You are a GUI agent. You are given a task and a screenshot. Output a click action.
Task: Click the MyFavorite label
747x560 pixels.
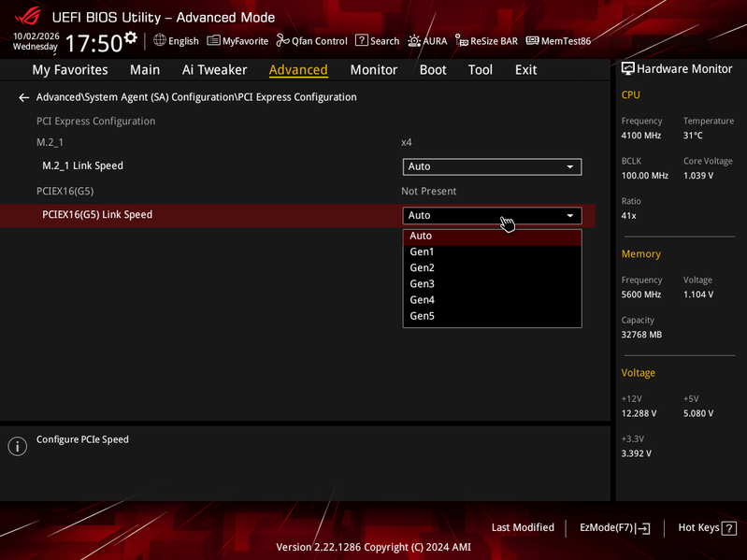[x=245, y=41]
